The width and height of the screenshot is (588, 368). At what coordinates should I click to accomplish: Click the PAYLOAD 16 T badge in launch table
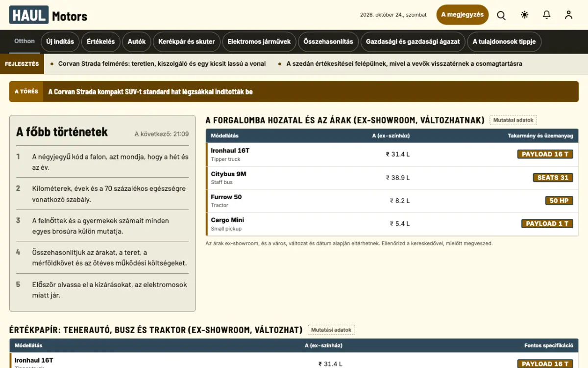545,154
